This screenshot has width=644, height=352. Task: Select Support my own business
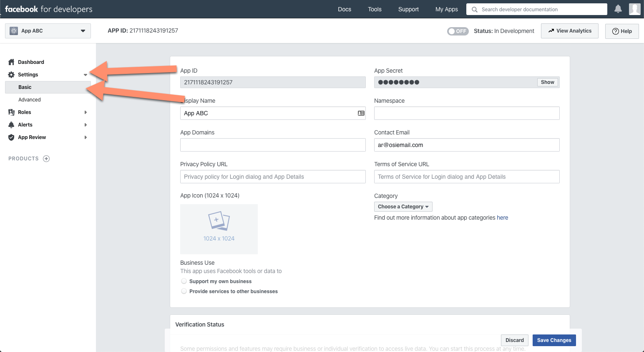[x=184, y=281]
